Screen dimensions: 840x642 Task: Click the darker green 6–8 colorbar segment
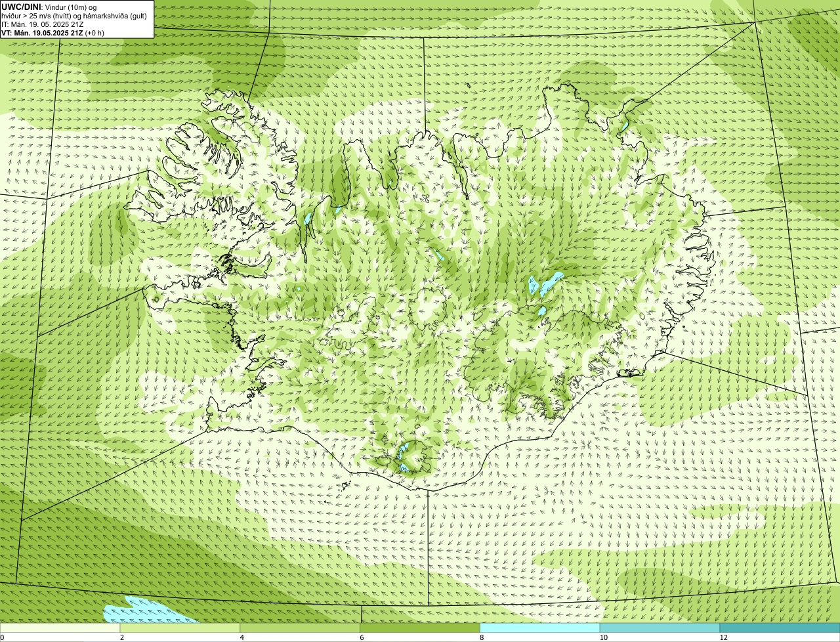(420, 628)
